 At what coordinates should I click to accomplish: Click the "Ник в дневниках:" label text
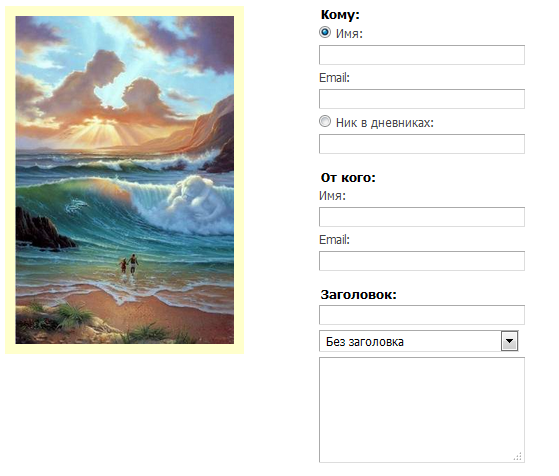(x=385, y=123)
